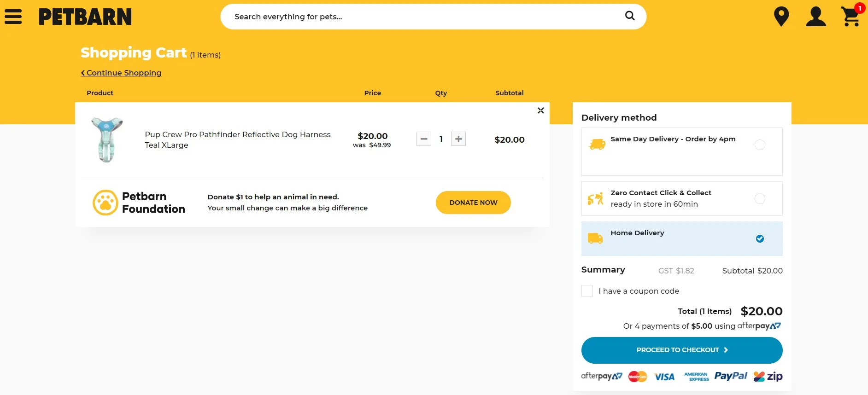The height and width of the screenshot is (395, 868).
Task: Click the Petbarn logo
Action: [x=85, y=17]
